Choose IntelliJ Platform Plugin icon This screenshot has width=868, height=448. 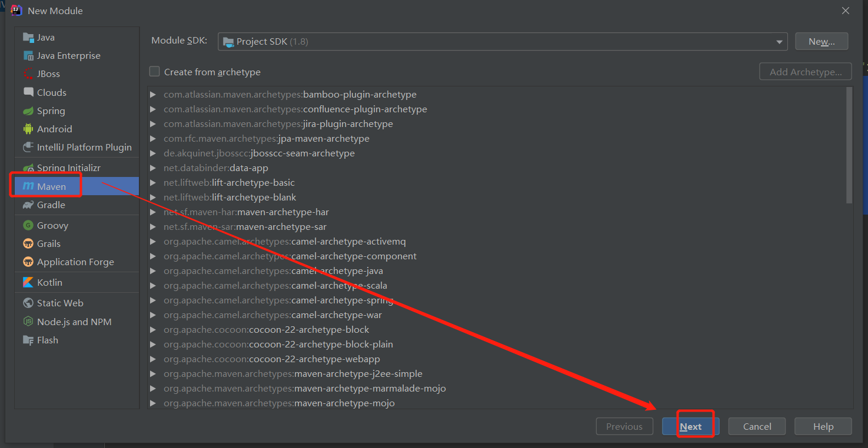tap(28, 147)
